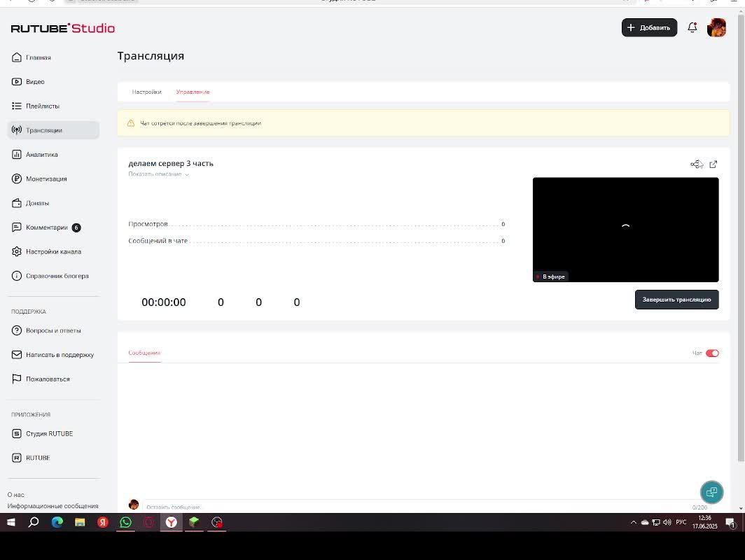This screenshot has height=560, width=745.
Task: Select the Управление tab
Action: point(193,92)
